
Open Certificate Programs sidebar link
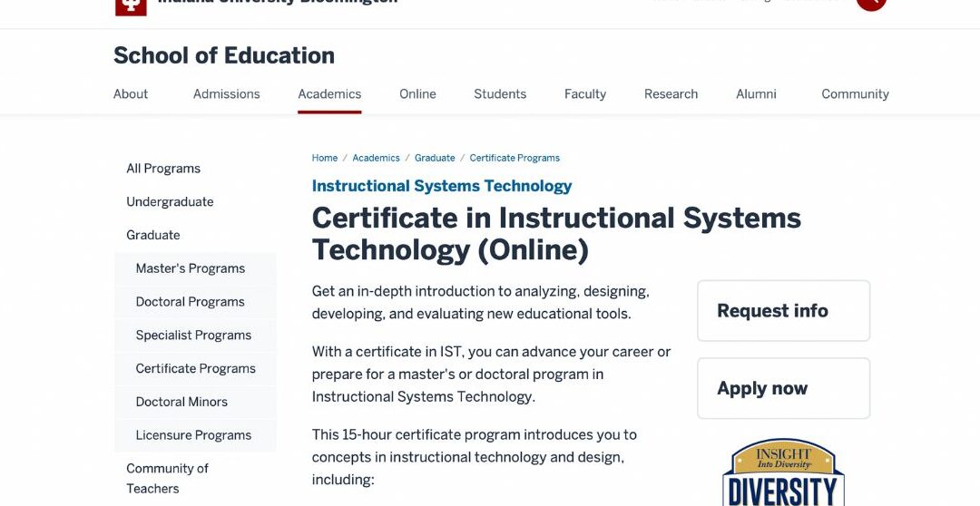(196, 368)
